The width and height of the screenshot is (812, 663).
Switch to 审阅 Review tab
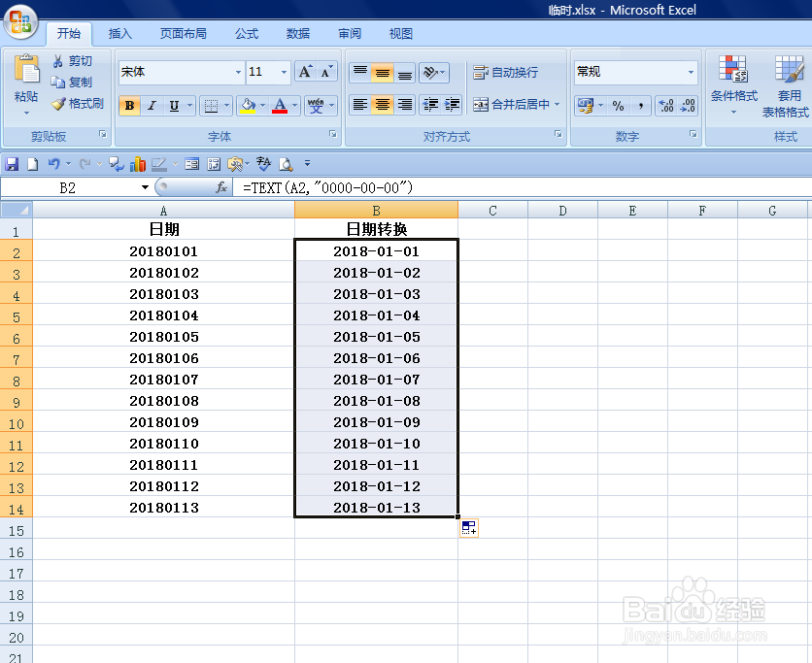(350, 34)
